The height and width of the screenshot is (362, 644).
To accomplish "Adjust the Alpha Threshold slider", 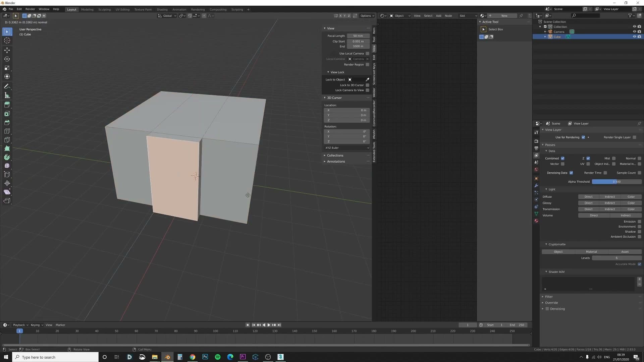I will 616,182.
